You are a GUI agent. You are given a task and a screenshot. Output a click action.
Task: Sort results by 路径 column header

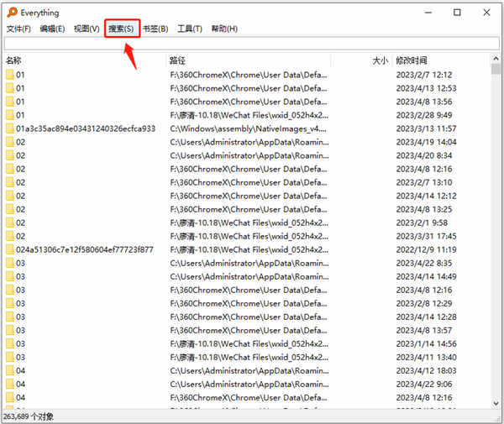(249, 60)
